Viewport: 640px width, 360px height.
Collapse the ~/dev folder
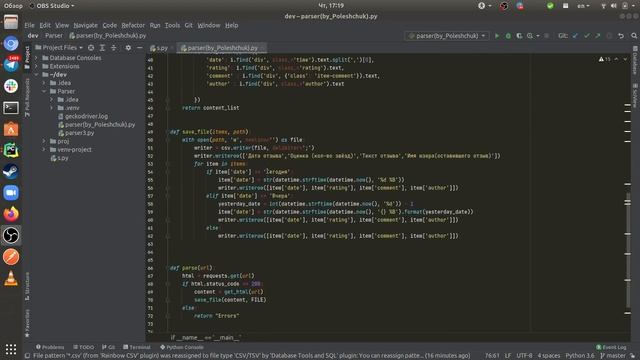(x=36, y=75)
